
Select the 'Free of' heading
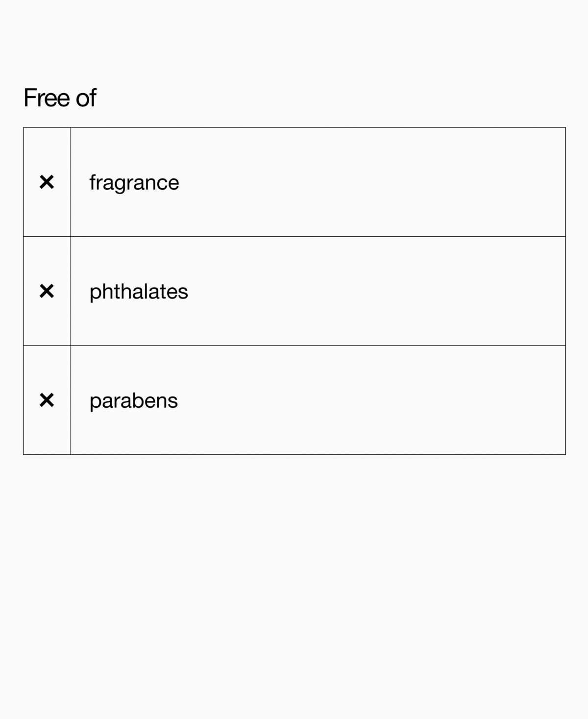coord(60,98)
